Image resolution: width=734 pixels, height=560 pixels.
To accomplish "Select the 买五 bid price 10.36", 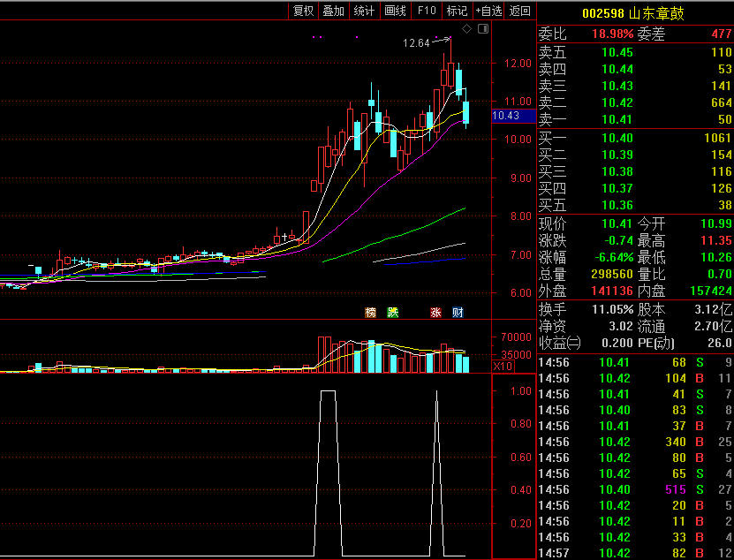I will [617, 206].
